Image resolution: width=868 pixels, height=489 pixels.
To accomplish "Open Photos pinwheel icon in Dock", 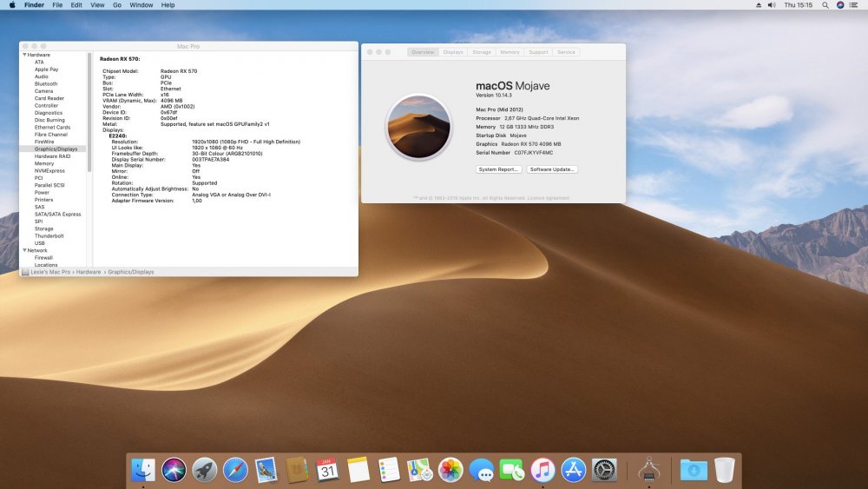I will [x=450, y=470].
